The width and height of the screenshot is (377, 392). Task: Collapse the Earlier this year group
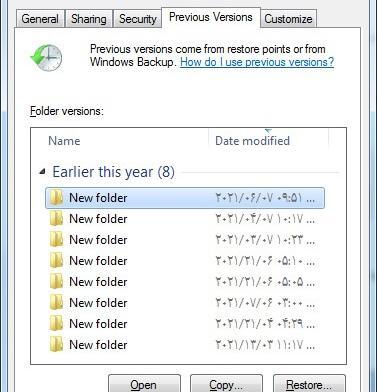[x=42, y=172]
